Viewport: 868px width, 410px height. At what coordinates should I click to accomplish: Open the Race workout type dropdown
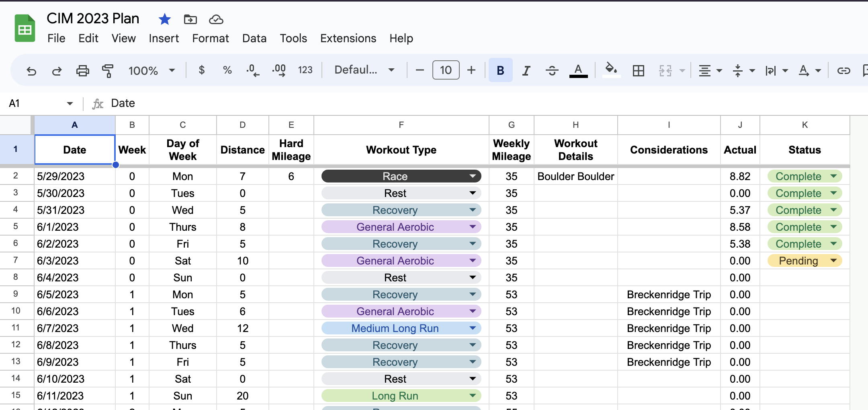pyautogui.click(x=473, y=176)
